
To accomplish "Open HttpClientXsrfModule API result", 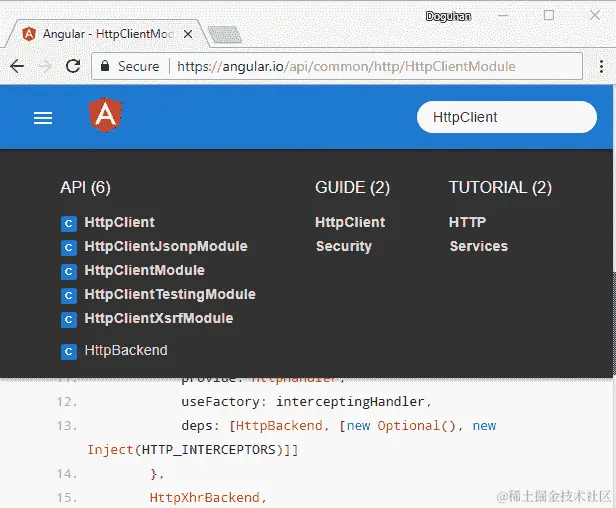I will (x=159, y=318).
